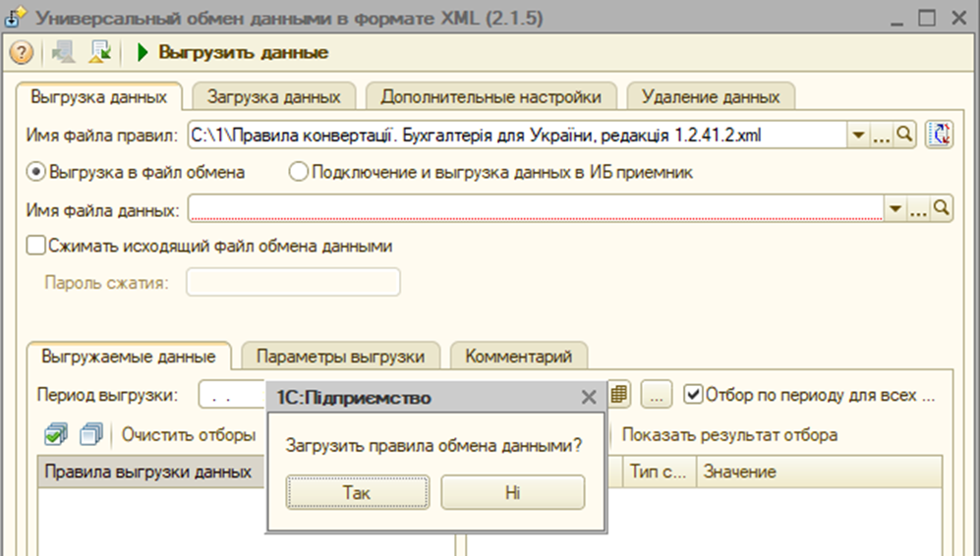
Task: Open the period calendar grid icon
Action: coord(618,394)
